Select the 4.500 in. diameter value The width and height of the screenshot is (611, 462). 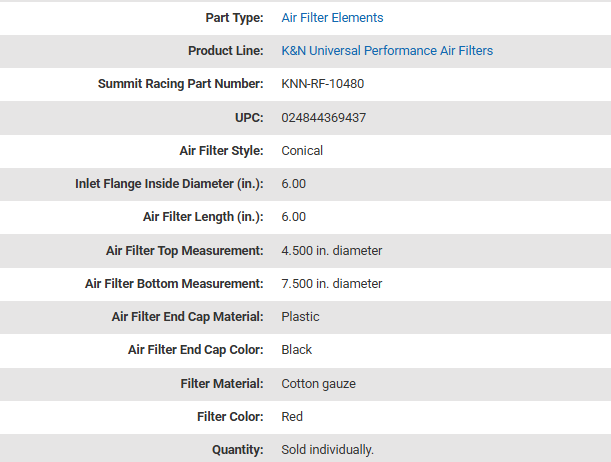coord(332,251)
